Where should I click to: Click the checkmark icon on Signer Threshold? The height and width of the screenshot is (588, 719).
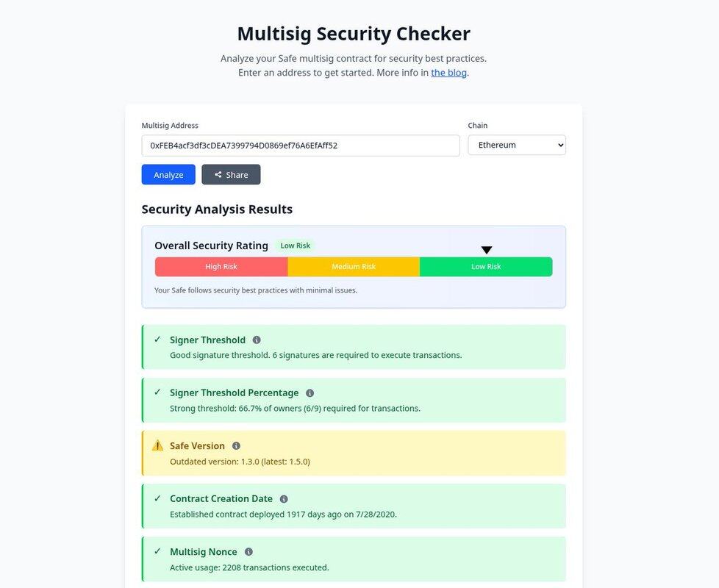157,340
